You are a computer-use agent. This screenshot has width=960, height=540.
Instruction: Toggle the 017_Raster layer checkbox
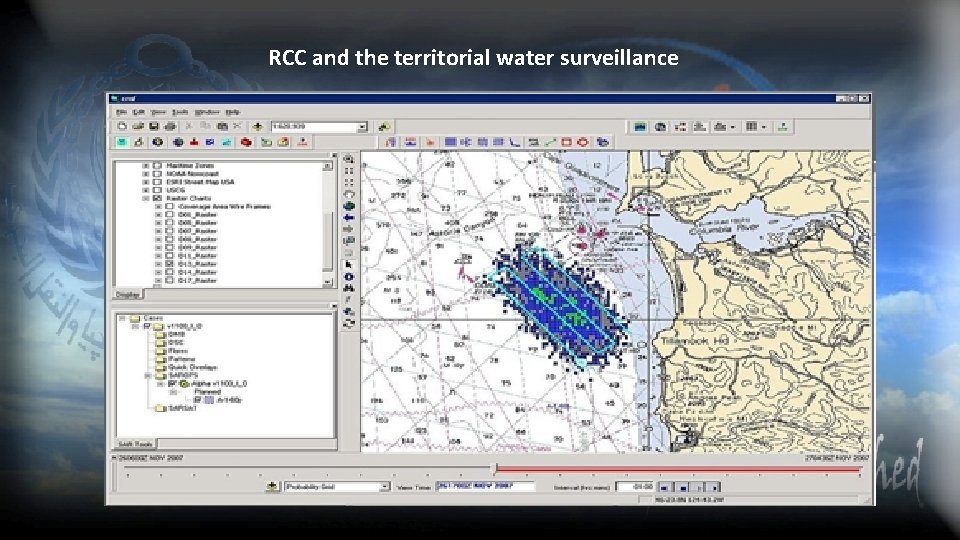[x=170, y=280]
